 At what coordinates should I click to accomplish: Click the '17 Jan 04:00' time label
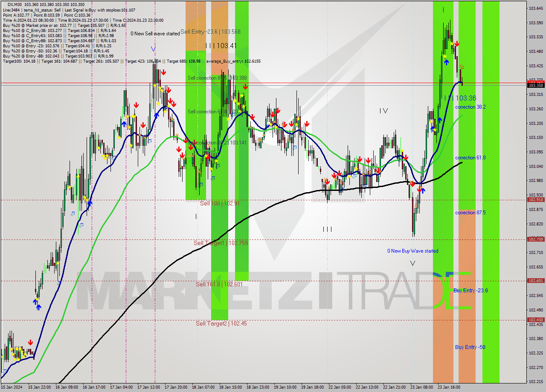(x=121, y=387)
